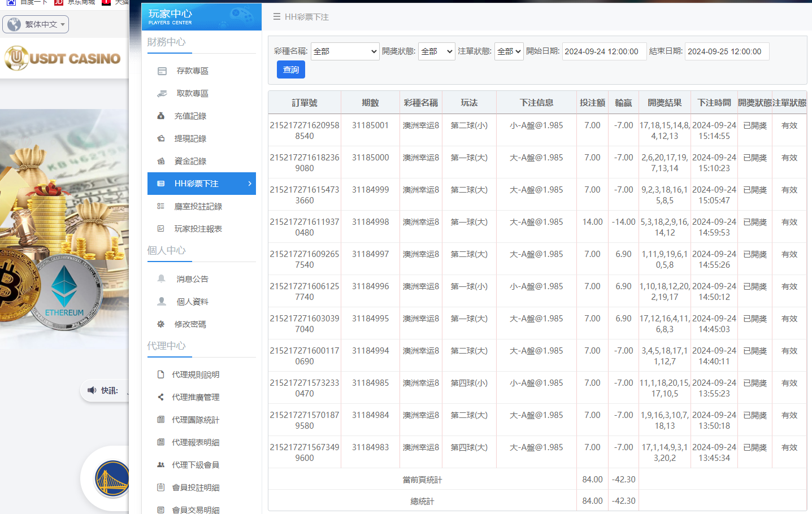Expand the HH彩票下注 menu chevron

(x=250, y=184)
